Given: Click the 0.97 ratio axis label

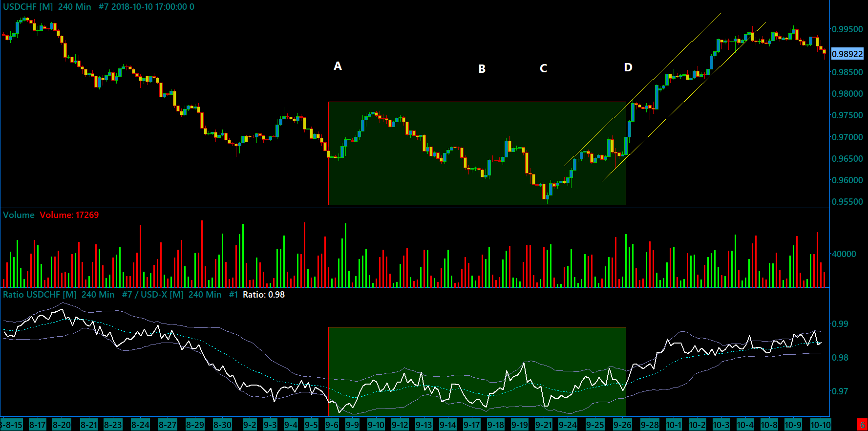Looking at the screenshot, I should [x=840, y=391].
